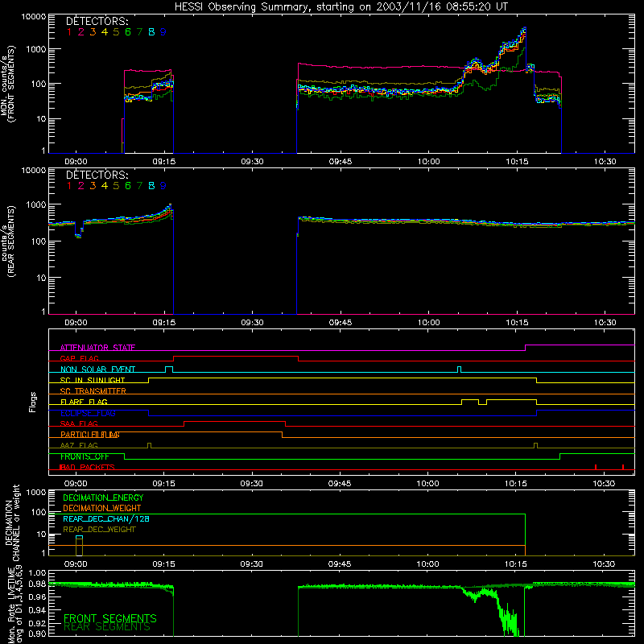
Task: Click '09:45' tick label under rear segments plot
Action: click(x=340, y=323)
